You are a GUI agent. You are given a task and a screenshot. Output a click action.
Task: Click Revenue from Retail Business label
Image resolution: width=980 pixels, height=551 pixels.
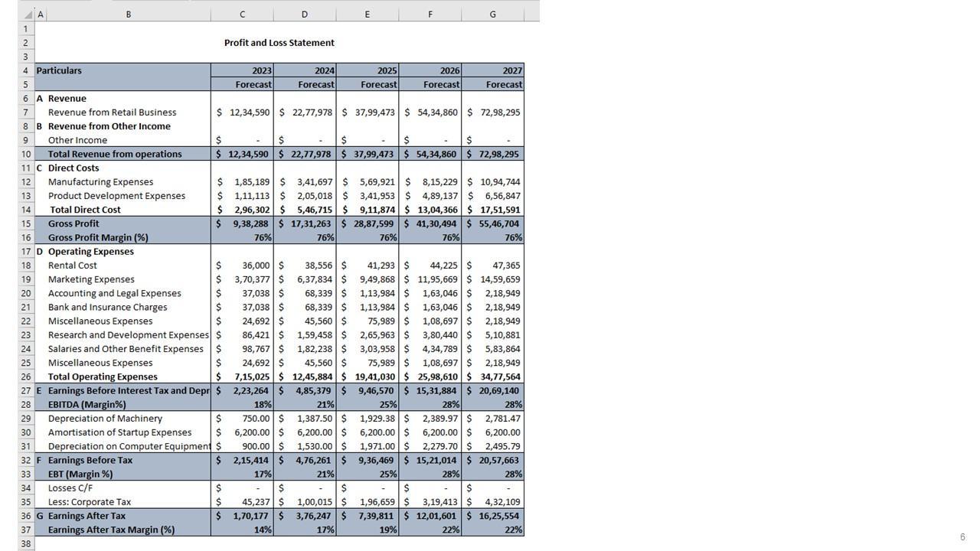(x=112, y=112)
